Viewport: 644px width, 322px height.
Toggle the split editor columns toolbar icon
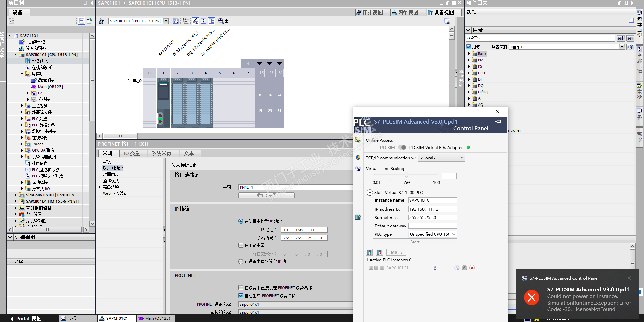pyautogui.click(x=212, y=21)
